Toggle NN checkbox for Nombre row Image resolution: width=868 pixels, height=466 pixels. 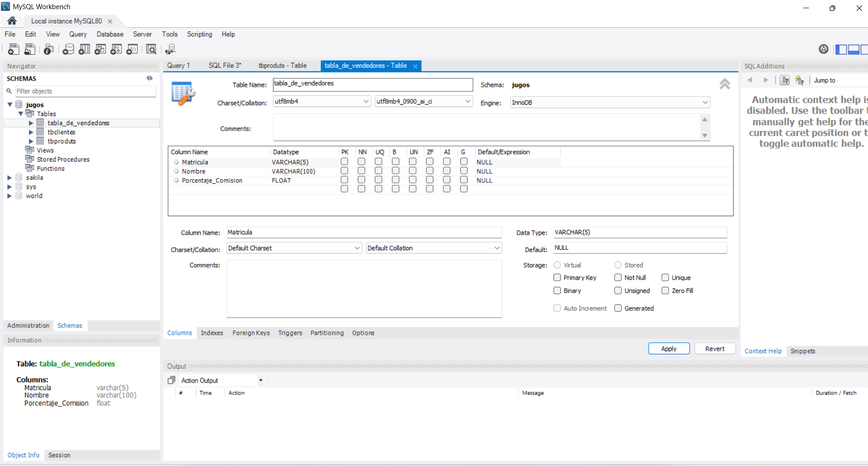click(361, 171)
